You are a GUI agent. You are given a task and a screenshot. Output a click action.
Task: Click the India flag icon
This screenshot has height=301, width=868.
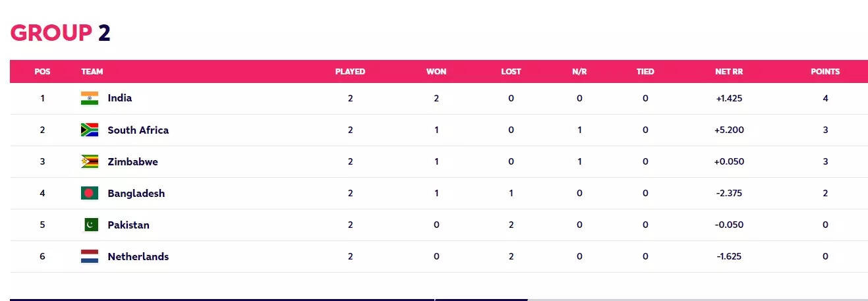point(90,98)
